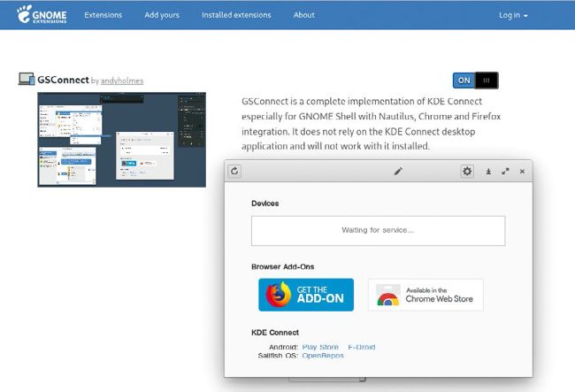Follow the OpenRepos link for Sailfish OS
The image size is (575, 392).
323,356
